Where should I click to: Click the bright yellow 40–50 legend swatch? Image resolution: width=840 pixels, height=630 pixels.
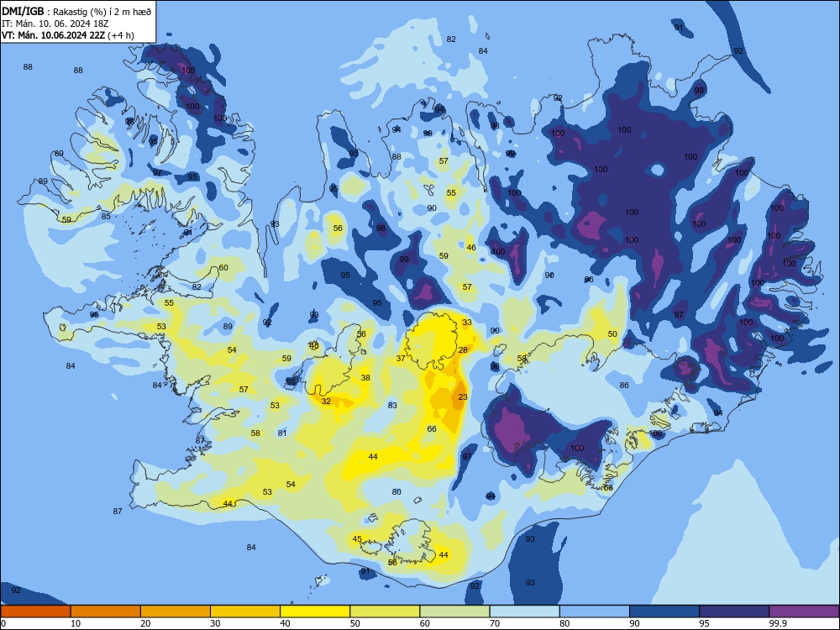point(315,612)
